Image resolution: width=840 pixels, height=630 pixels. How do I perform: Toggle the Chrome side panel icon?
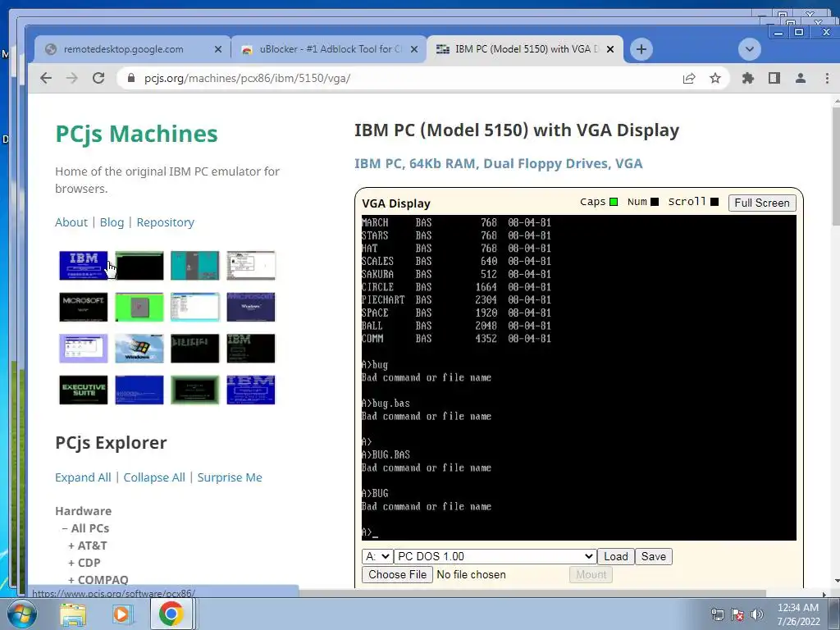point(774,78)
